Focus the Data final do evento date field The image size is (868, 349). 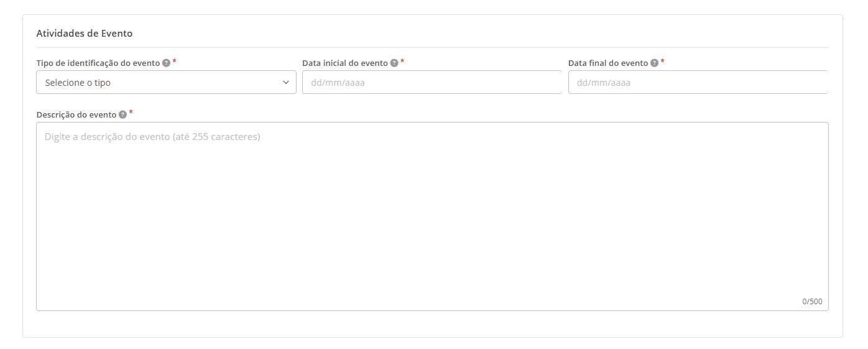[698, 82]
